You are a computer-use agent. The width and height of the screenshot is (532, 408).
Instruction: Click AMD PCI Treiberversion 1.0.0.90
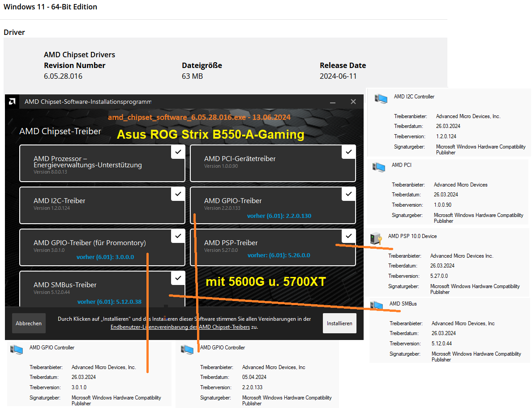(x=443, y=205)
